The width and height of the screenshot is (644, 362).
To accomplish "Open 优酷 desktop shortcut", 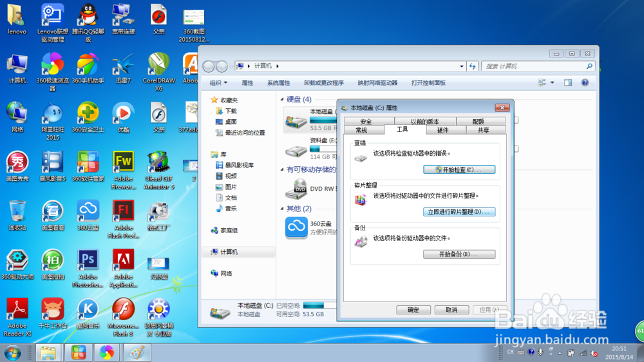I will pyautogui.click(x=123, y=117).
